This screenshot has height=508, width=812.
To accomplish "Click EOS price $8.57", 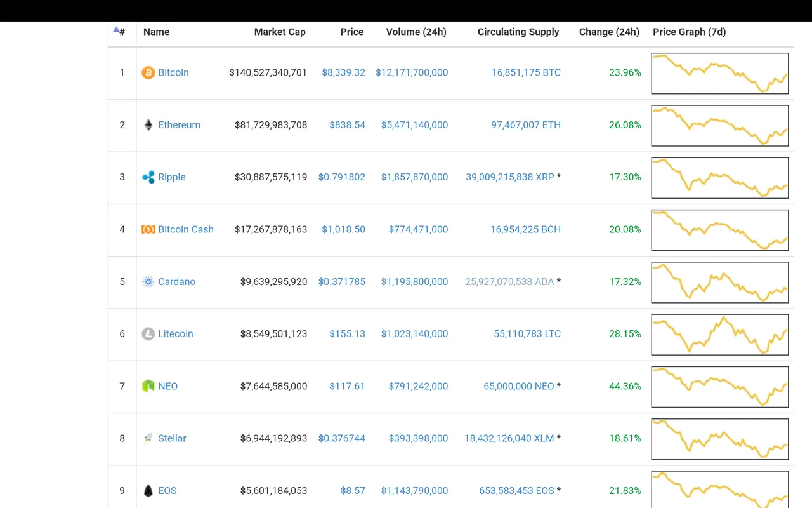I will tap(353, 491).
